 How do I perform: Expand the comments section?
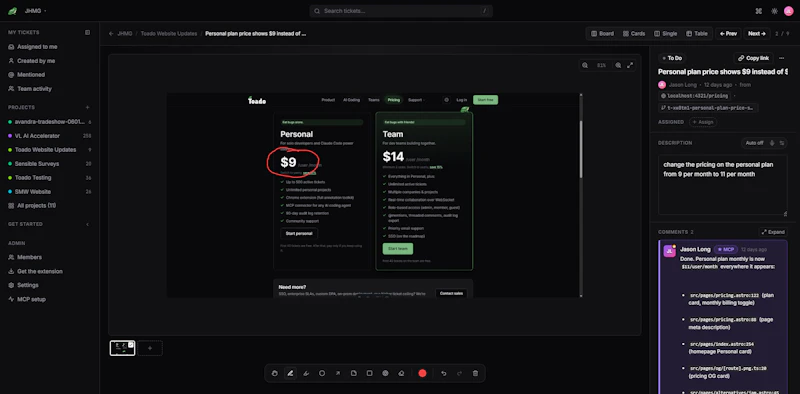[773, 232]
